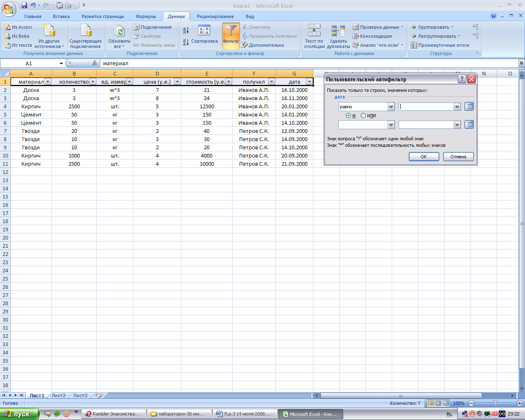Image resolution: width=525 pixels, height=420 pixels.
Task: Open Текст по столбцам tool
Action: point(314,36)
